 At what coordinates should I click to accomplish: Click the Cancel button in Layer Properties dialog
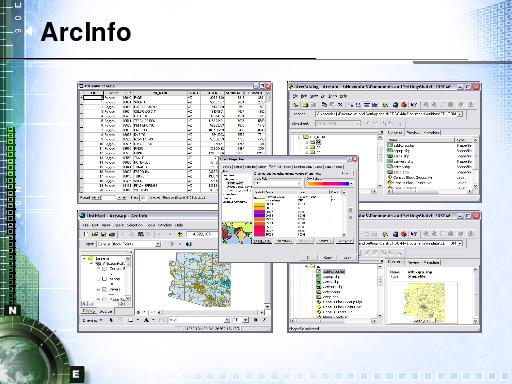click(327, 257)
